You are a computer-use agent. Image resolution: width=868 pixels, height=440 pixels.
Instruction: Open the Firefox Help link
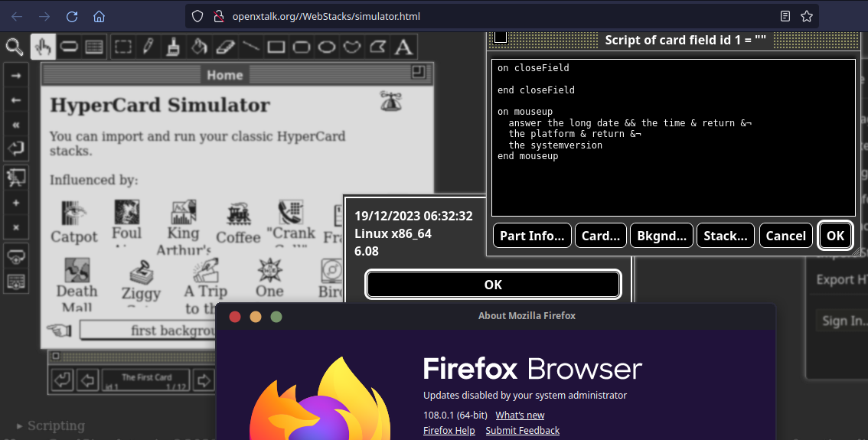[449, 431]
